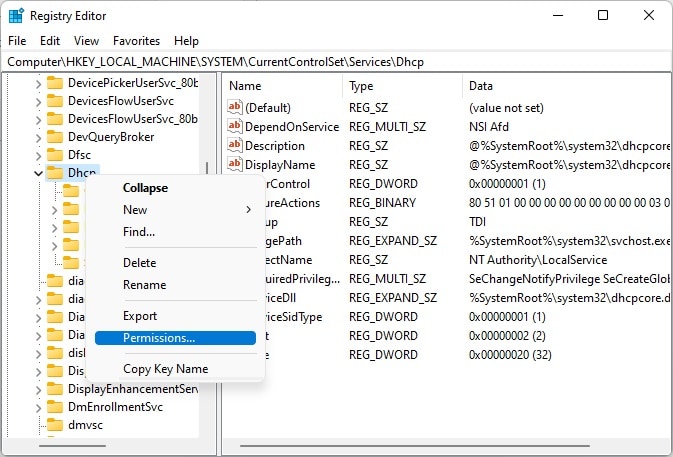
Task: Select the DevQueryBroker tree item
Action: click(x=111, y=137)
